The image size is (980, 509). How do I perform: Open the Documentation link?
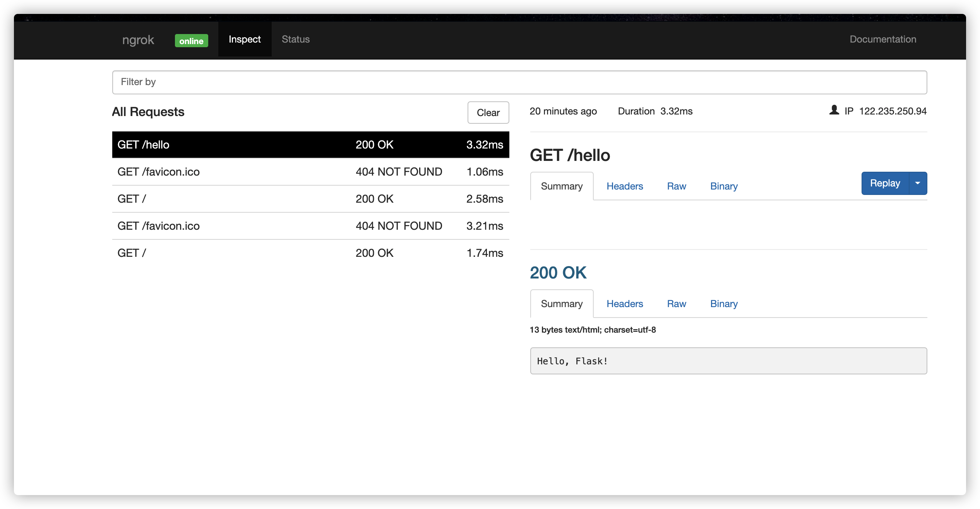click(x=883, y=39)
